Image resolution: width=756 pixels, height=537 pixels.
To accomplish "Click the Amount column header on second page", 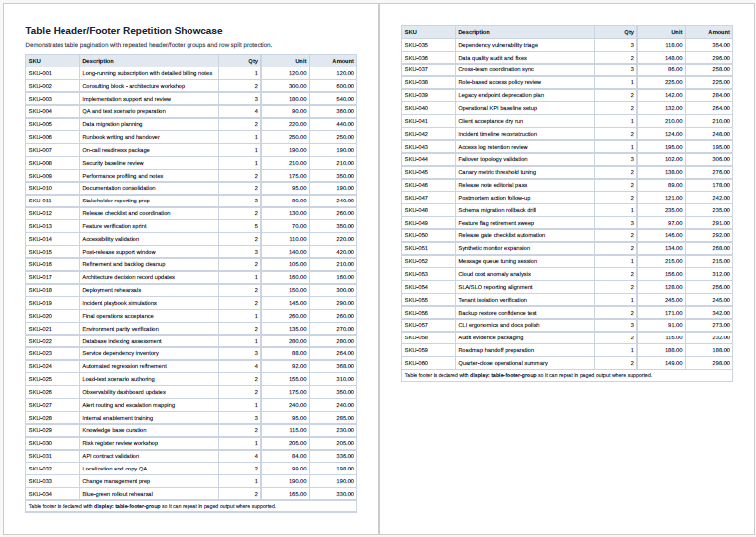I will tap(718, 32).
